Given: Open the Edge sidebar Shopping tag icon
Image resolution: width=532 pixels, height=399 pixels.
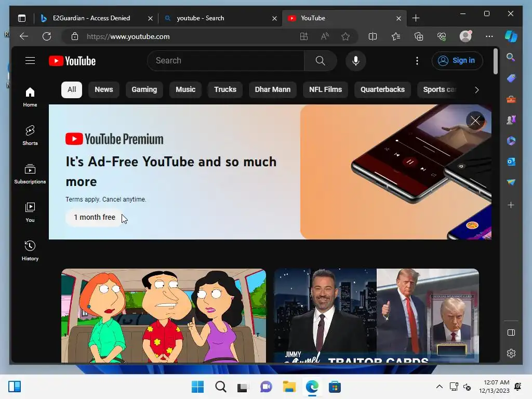Looking at the screenshot, I should pos(511,78).
